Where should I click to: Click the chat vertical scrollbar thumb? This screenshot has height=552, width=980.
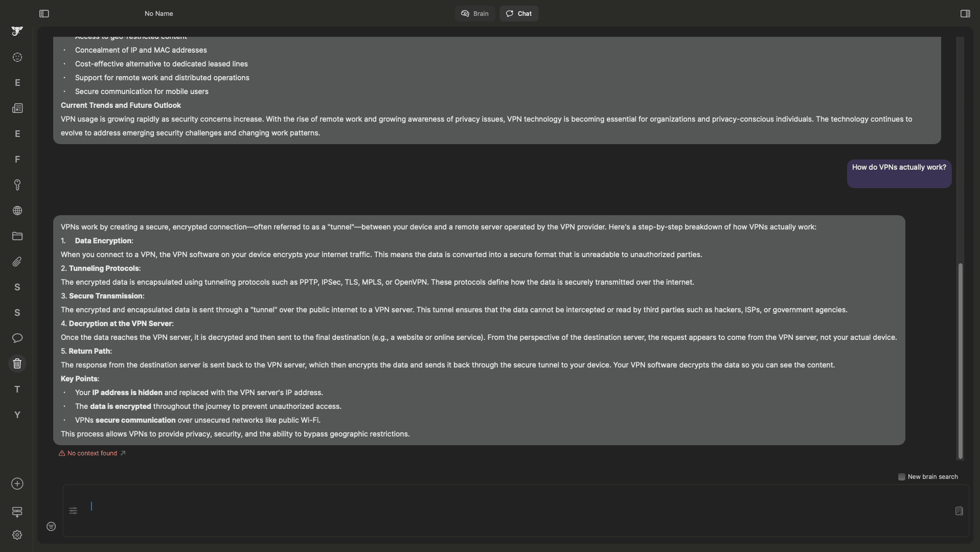pos(960,360)
